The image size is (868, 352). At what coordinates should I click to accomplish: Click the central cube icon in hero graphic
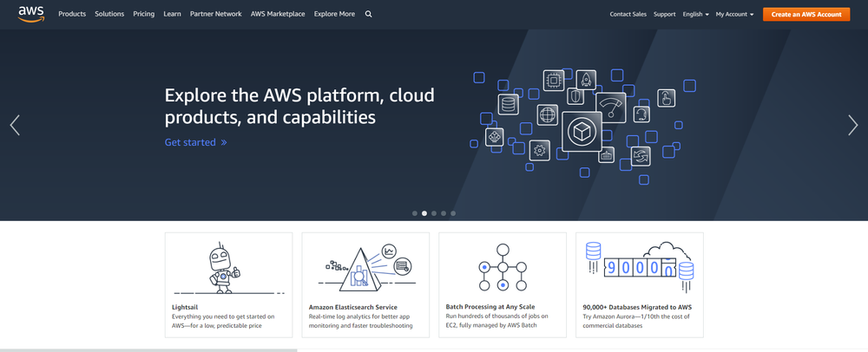click(x=582, y=132)
